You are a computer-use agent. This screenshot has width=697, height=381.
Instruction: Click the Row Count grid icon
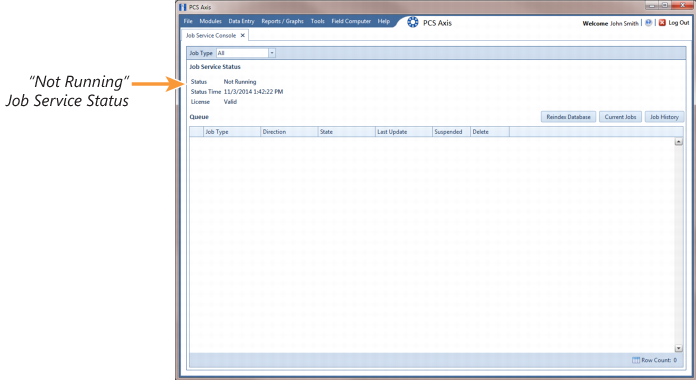click(636, 360)
